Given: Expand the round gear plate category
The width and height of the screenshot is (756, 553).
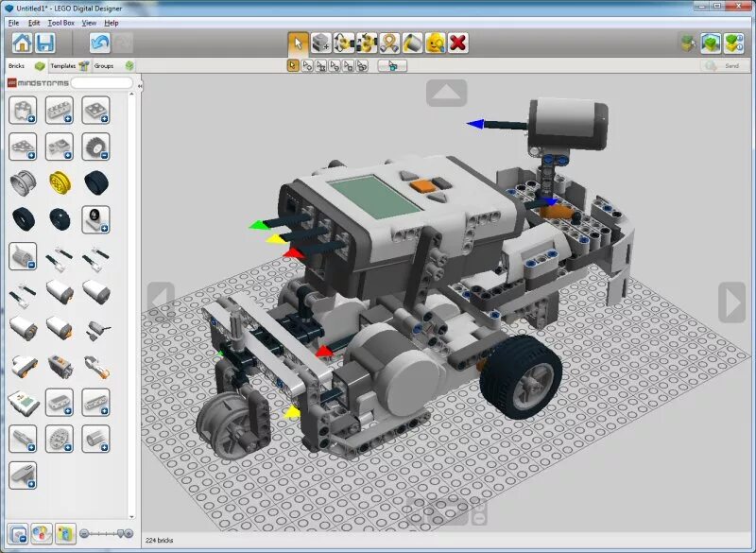Looking at the screenshot, I should point(60,439).
